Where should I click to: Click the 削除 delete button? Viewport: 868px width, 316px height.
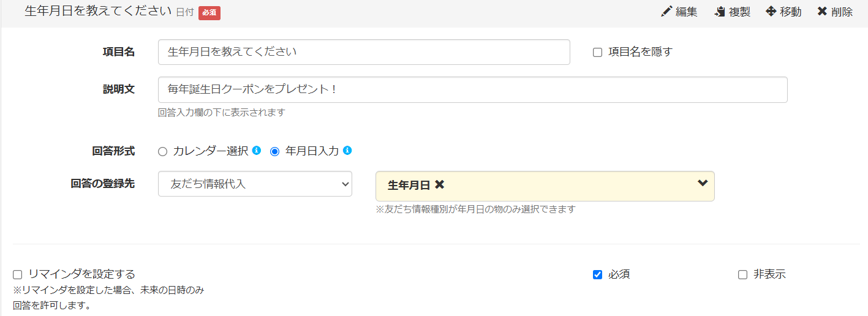click(x=835, y=12)
